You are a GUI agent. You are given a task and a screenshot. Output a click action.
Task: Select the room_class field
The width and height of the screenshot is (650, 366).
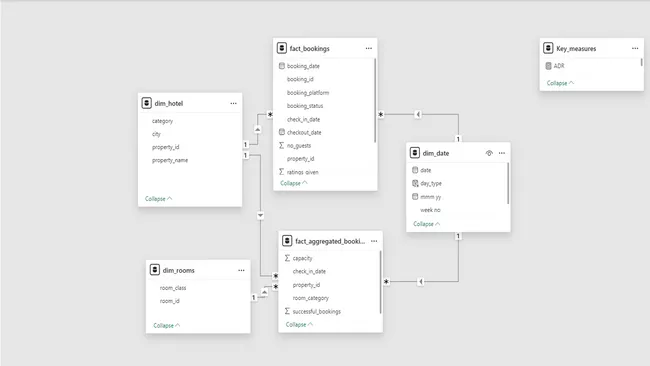pyautogui.click(x=173, y=288)
